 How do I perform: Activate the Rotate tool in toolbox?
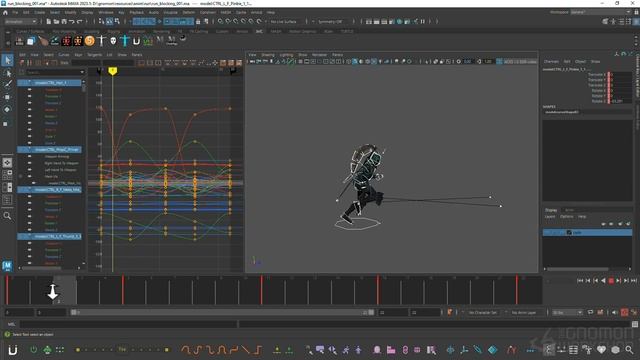7,109
